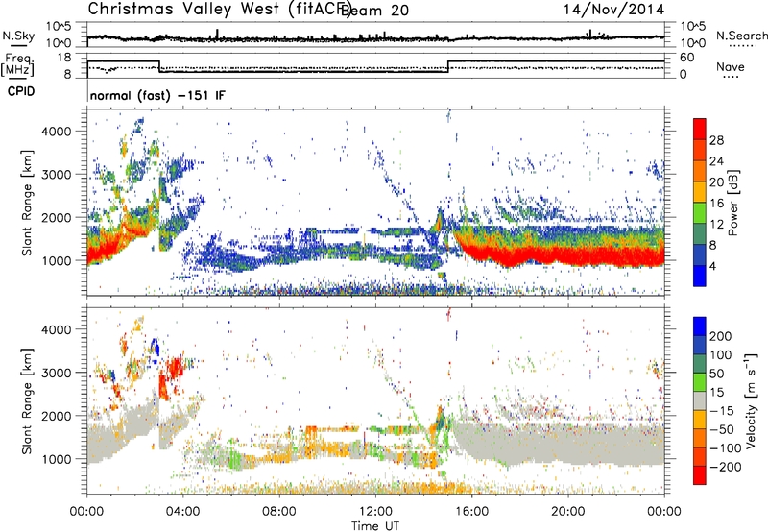Click the red bottom of velocity colorbar
Viewport: 768px width, 532px height.
[x=700, y=475]
